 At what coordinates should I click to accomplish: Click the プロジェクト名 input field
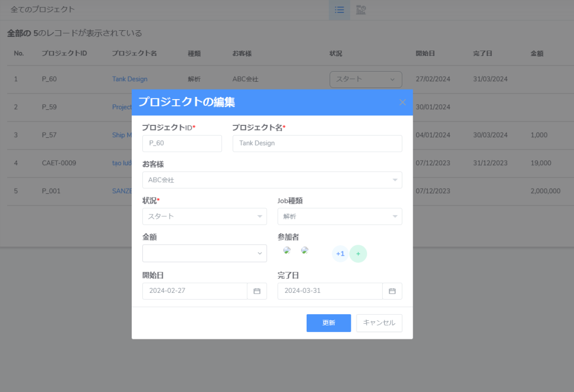pyautogui.click(x=317, y=143)
